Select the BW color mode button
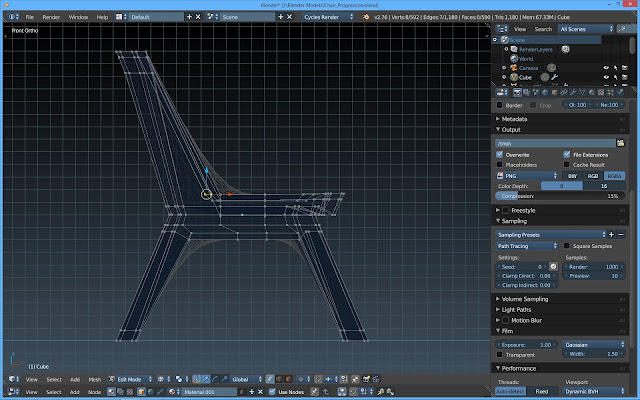 pyautogui.click(x=572, y=176)
